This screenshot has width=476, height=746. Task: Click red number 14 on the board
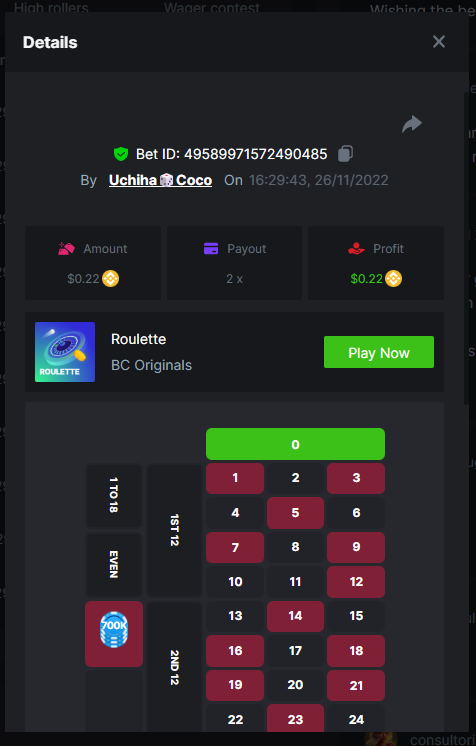click(295, 616)
